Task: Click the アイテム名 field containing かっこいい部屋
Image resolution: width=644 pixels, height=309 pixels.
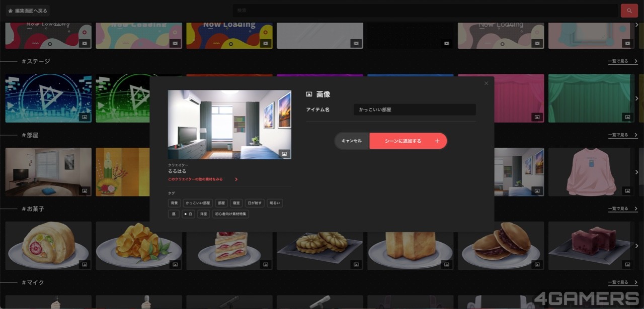Action: pos(415,110)
